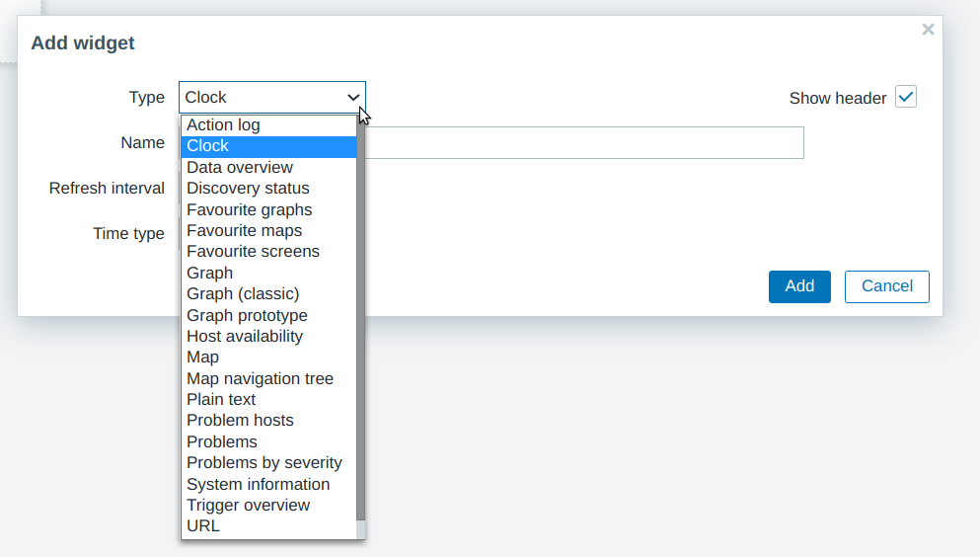Choose System information from list
This screenshot has width=980, height=557.
coord(258,484)
